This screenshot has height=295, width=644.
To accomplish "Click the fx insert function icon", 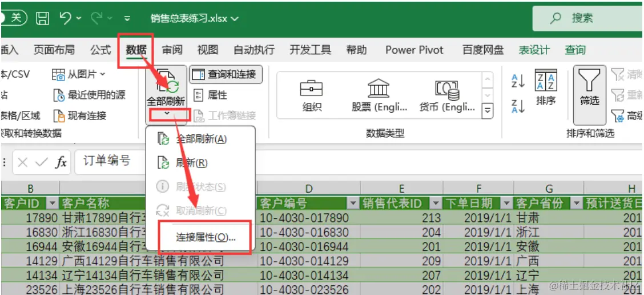I will pos(61,162).
